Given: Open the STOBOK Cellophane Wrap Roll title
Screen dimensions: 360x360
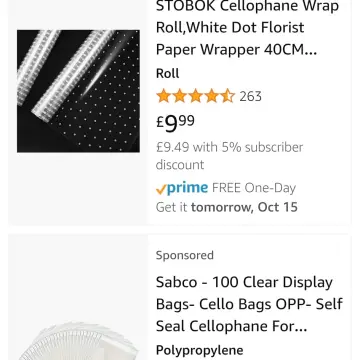Looking at the screenshot, I should (x=247, y=28).
